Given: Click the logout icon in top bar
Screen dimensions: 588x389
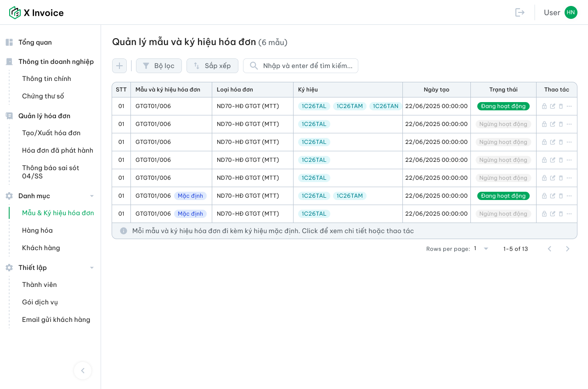Looking at the screenshot, I should (x=520, y=12).
